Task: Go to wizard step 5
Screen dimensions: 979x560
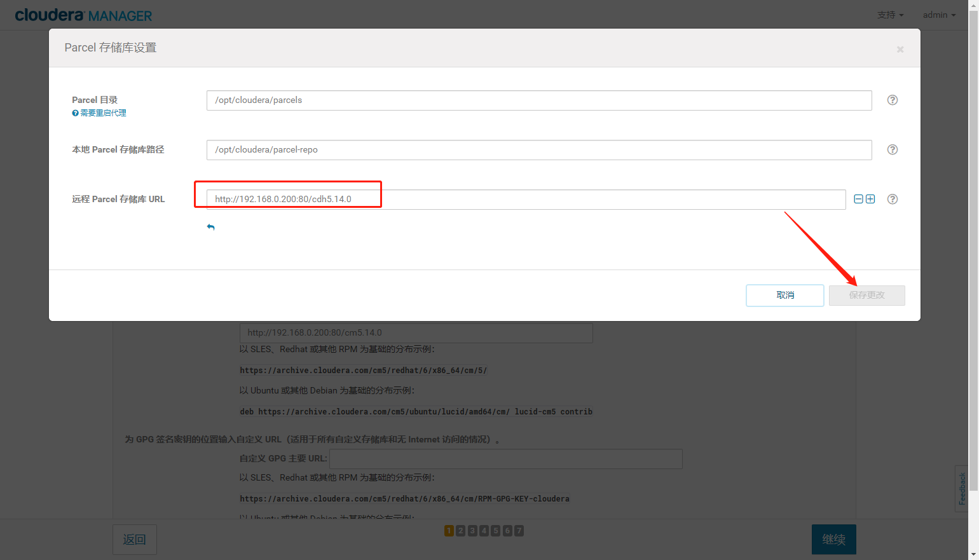Action: 496,530
